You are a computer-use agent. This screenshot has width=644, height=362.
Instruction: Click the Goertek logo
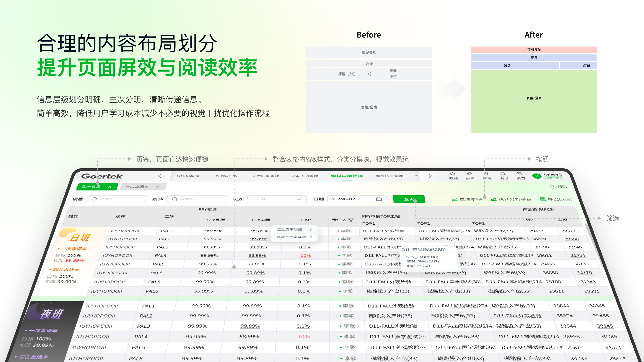click(x=102, y=176)
